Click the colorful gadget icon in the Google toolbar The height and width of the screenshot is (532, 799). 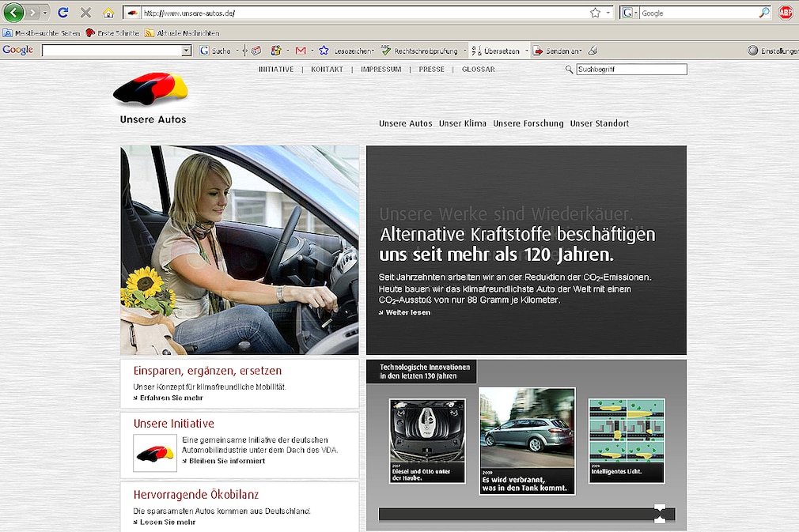(275, 51)
